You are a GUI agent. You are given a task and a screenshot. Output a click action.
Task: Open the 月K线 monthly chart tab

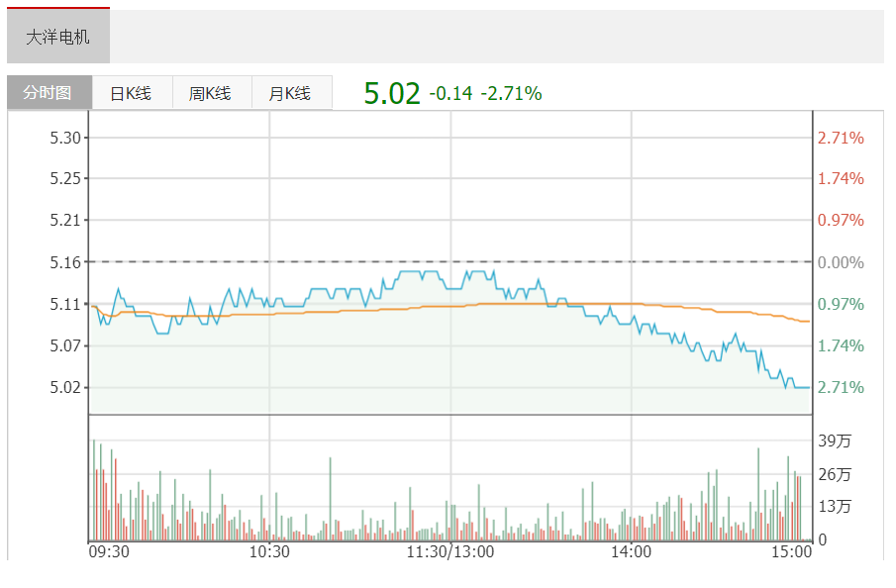291,93
